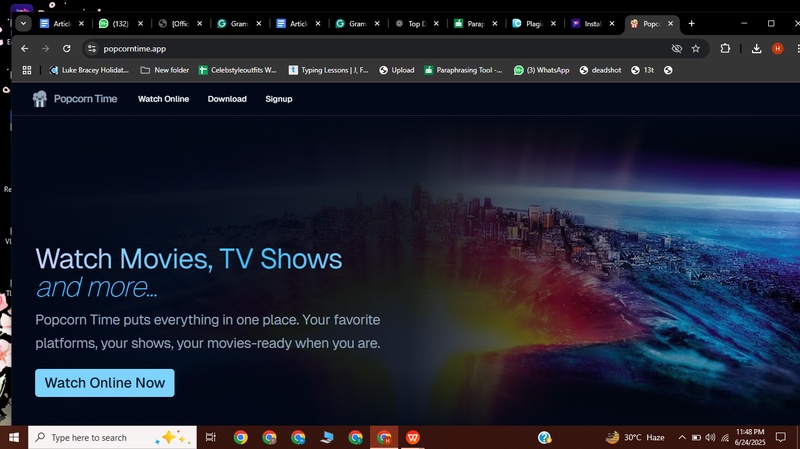800x449 pixels.
Task: Open the volume speaker icon
Action: click(710, 437)
